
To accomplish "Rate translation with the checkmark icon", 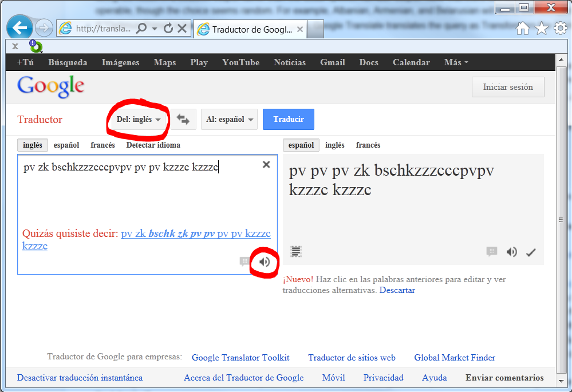I will 531,252.
